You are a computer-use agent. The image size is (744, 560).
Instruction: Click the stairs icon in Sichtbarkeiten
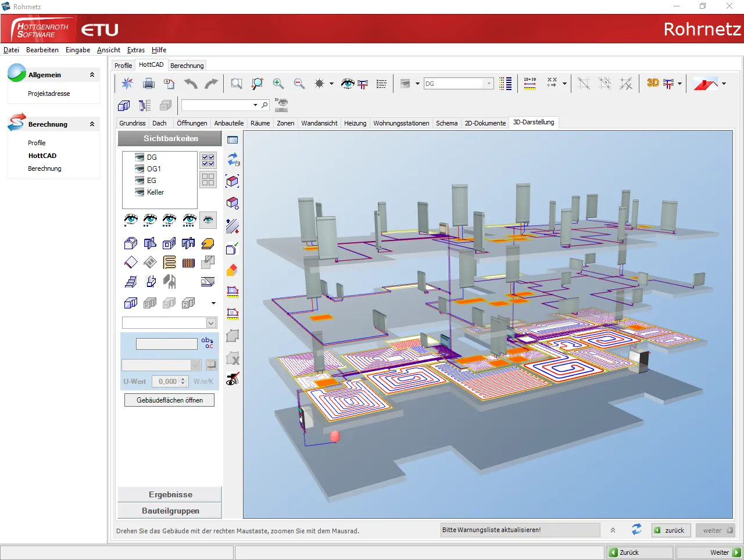(131, 282)
